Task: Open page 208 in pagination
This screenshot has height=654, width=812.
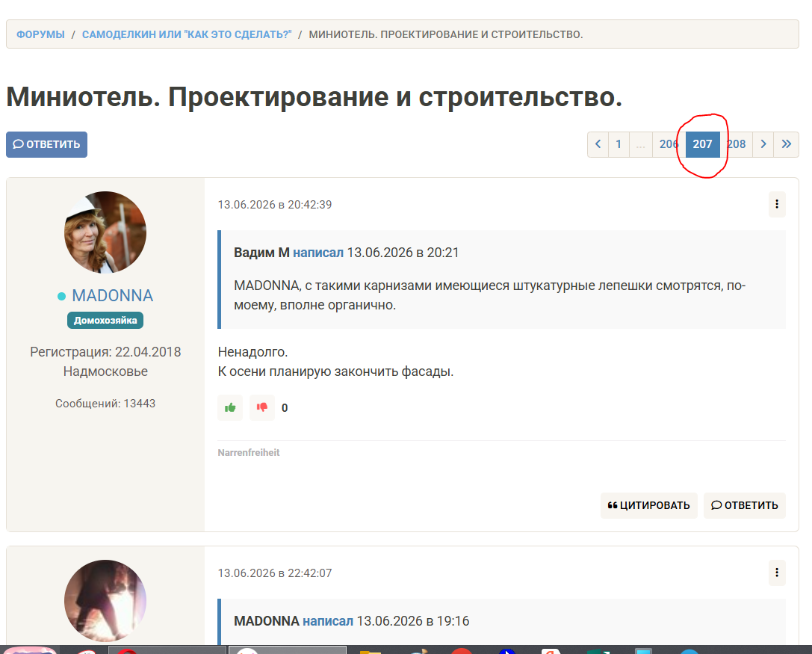Action: pos(736,144)
